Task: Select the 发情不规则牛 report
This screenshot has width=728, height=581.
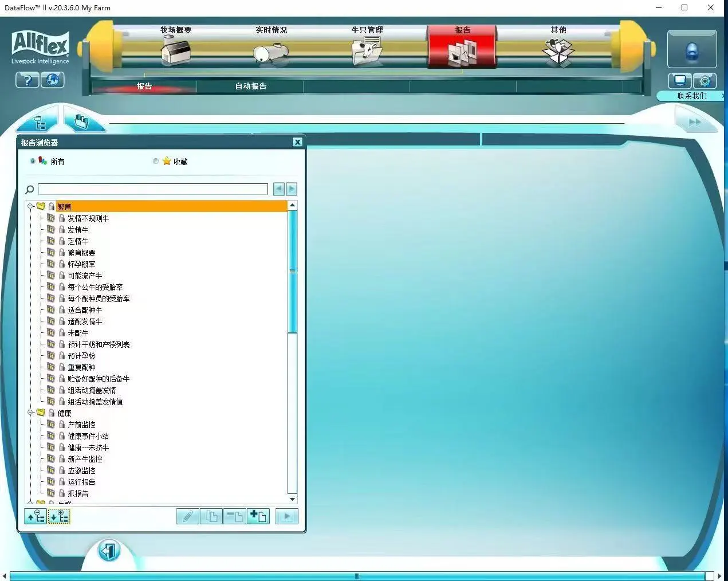Action: [x=88, y=218]
